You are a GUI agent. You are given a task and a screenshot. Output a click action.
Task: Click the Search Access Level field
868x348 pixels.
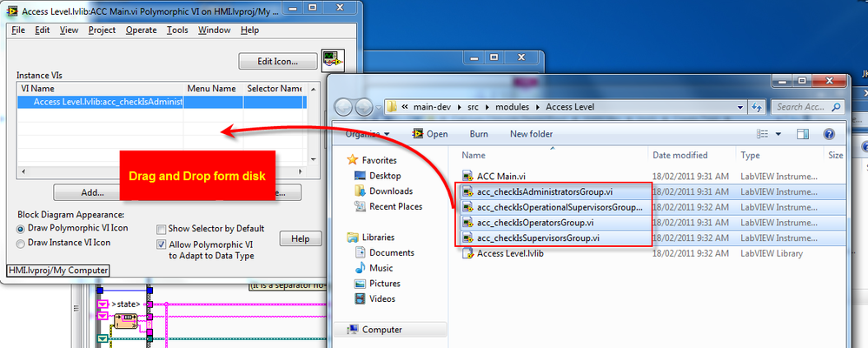[806, 106]
